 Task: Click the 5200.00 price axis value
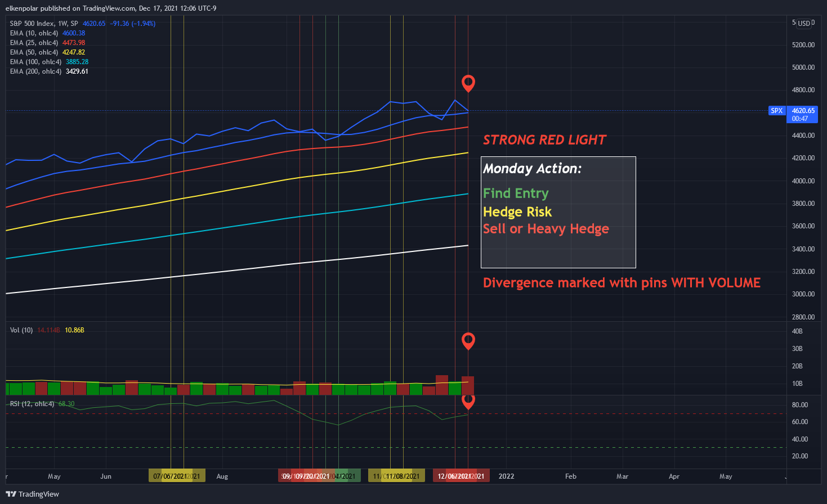pos(803,44)
